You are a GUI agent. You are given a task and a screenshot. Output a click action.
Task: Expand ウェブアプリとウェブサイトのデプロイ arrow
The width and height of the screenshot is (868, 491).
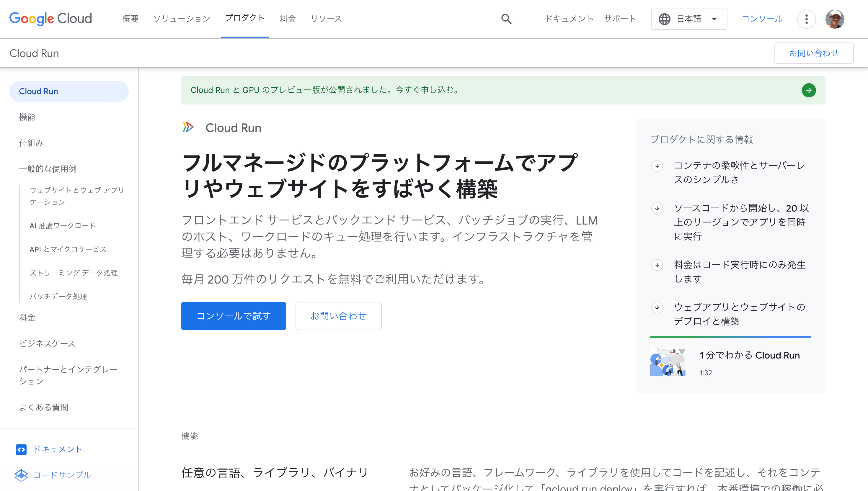[x=657, y=307]
